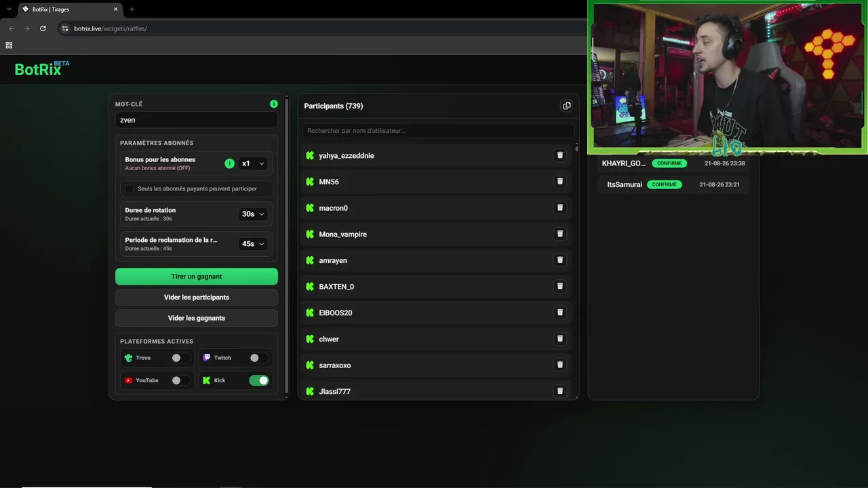Disable the Kick platform toggle

pos(258,380)
